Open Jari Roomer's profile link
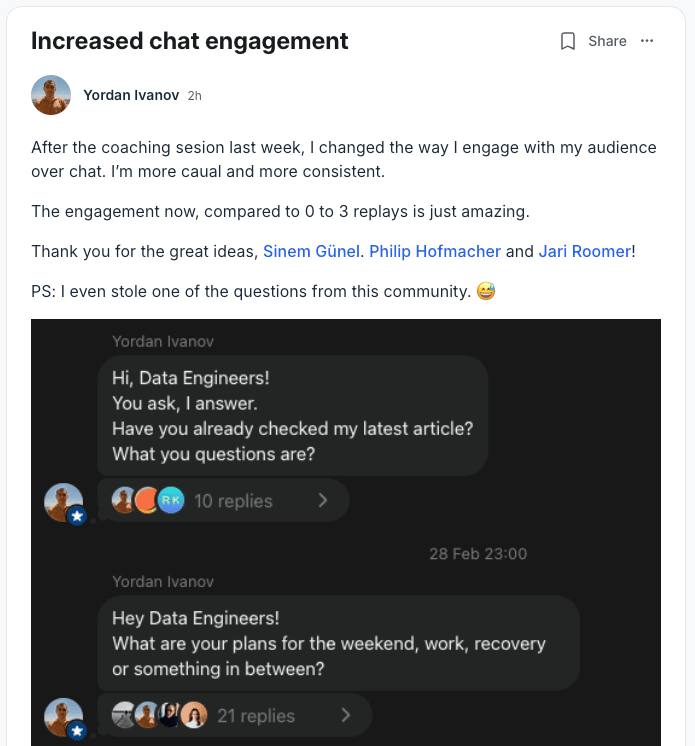 pyautogui.click(x=585, y=251)
